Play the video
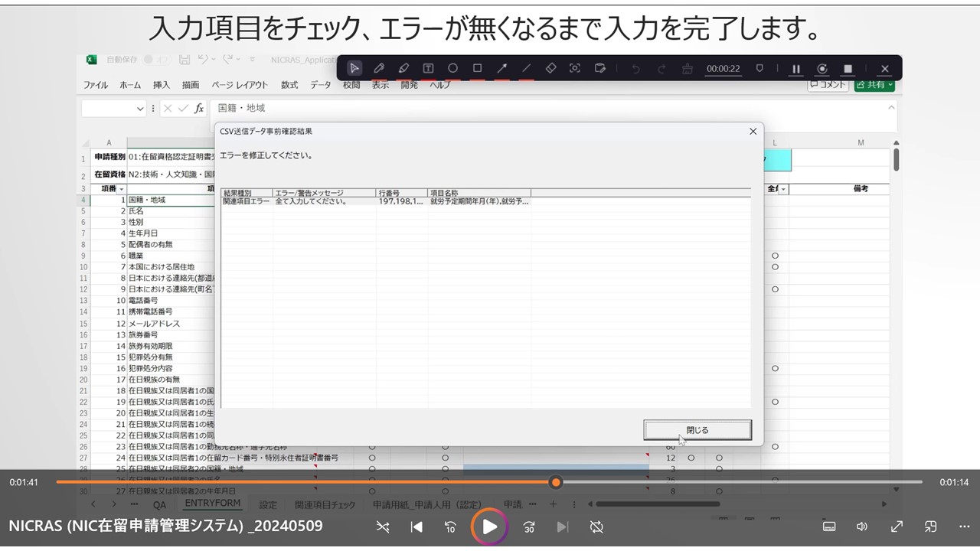 click(x=489, y=527)
